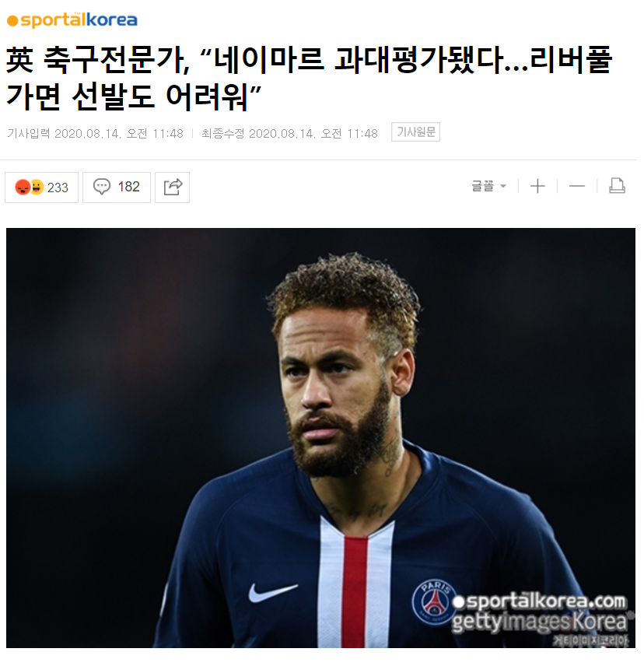Expand the small arrow beside 글꼴
644x666 pixels.
(x=503, y=186)
